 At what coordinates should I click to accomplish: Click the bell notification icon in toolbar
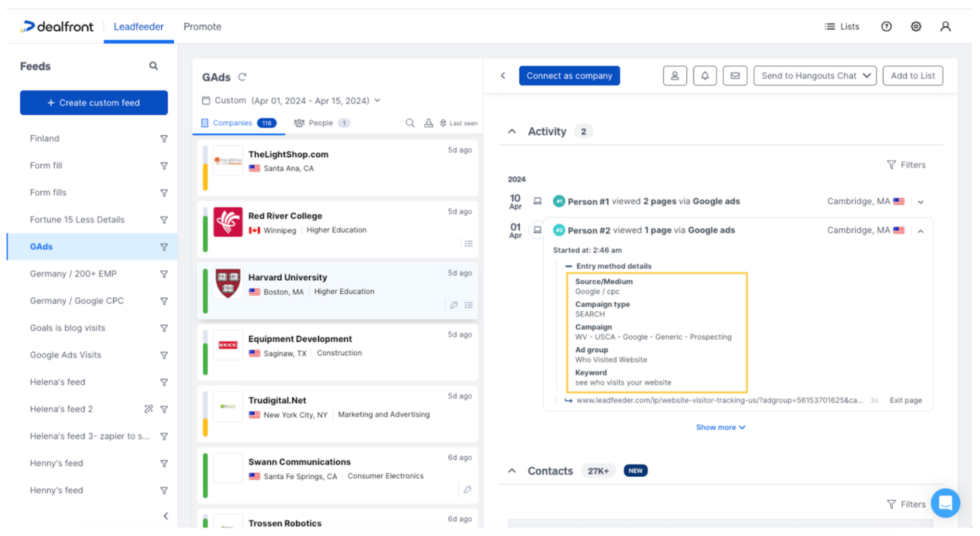[x=705, y=75]
